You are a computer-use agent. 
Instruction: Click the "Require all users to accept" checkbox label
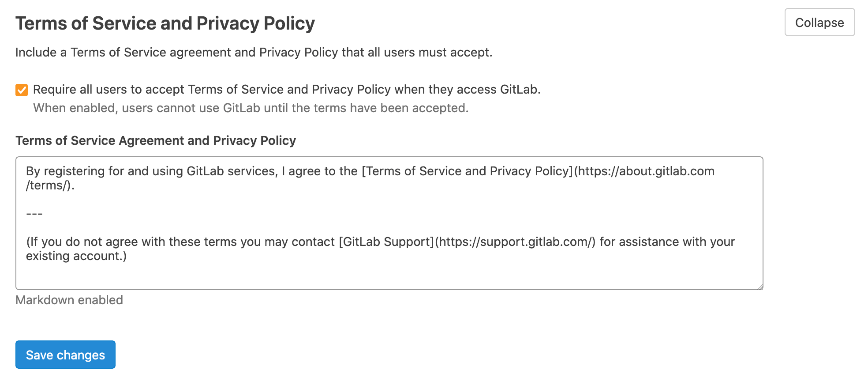286,90
